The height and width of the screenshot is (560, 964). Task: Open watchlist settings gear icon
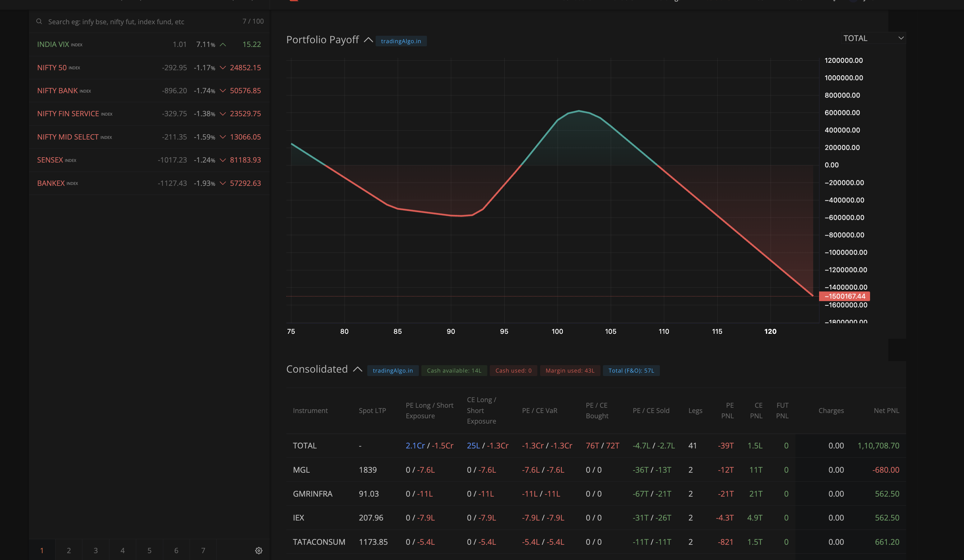tap(259, 550)
